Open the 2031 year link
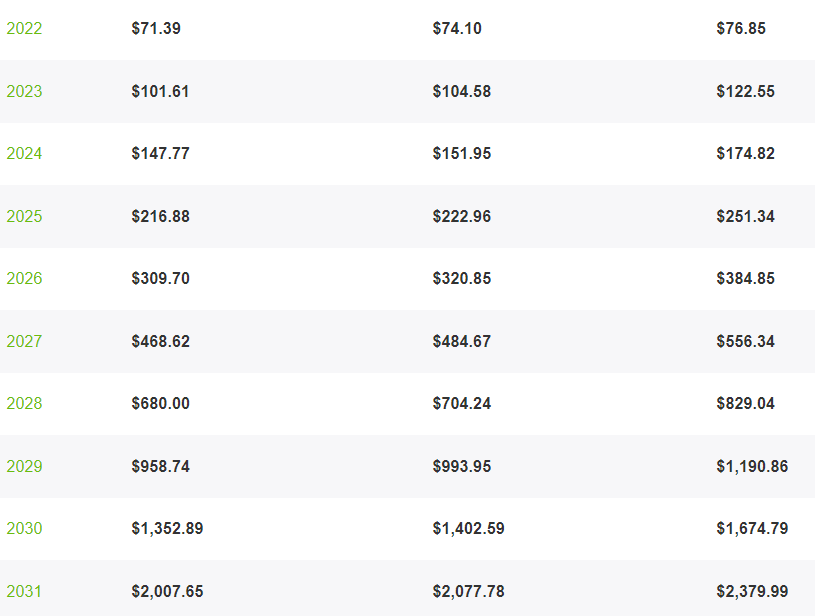The width and height of the screenshot is (815, 616). (x=24, y=592)
